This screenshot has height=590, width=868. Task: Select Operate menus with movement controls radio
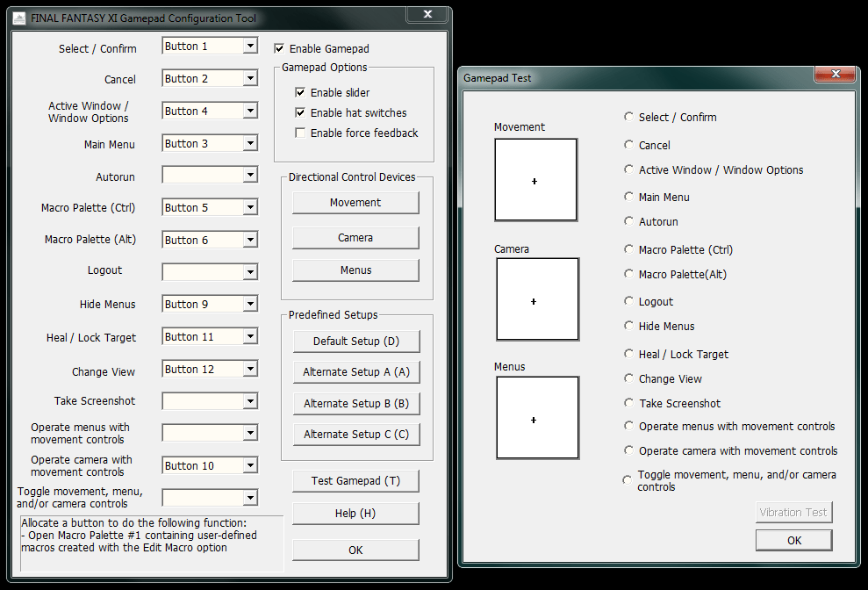tap(629, 426)
